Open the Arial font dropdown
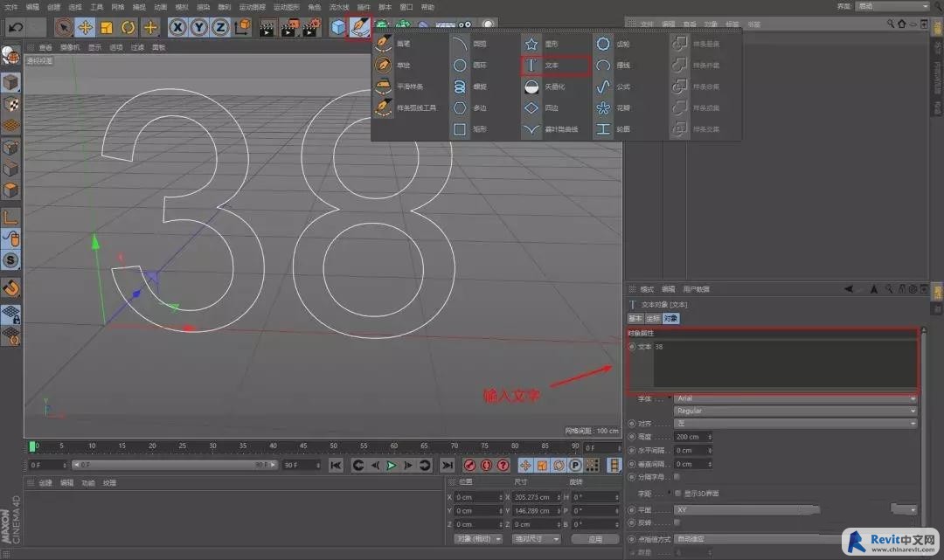 (795, 398)
